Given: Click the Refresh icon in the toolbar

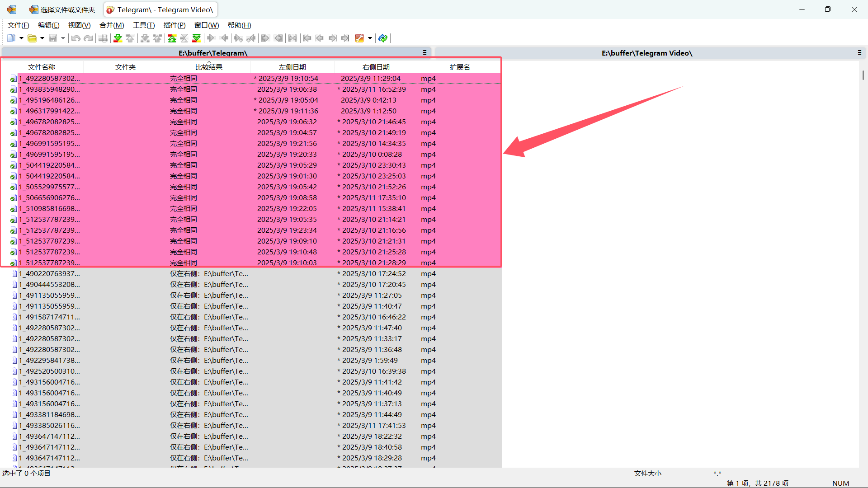Looking at the screenshot, I should click(x=383, y=38).
